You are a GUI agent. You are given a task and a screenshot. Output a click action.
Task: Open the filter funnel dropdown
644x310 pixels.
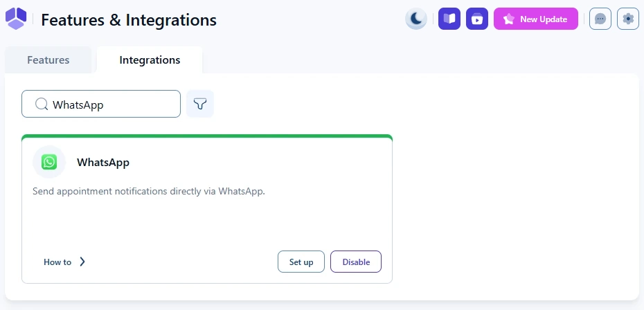200,104
